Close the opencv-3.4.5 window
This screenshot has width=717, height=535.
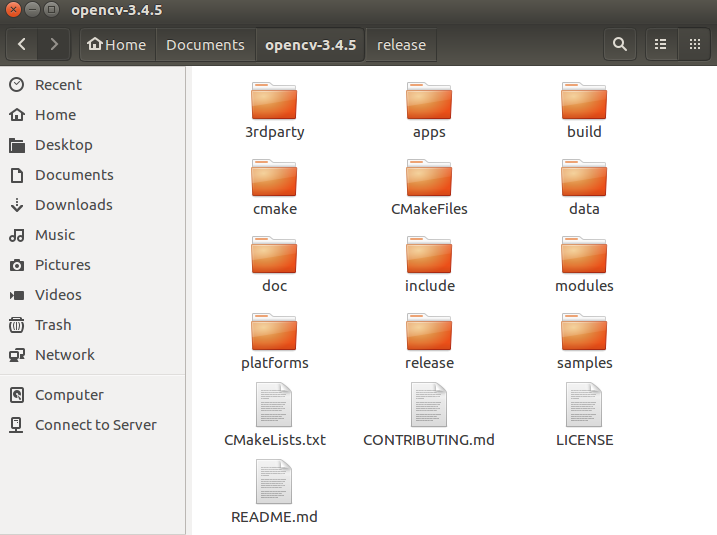click(14, 9)
